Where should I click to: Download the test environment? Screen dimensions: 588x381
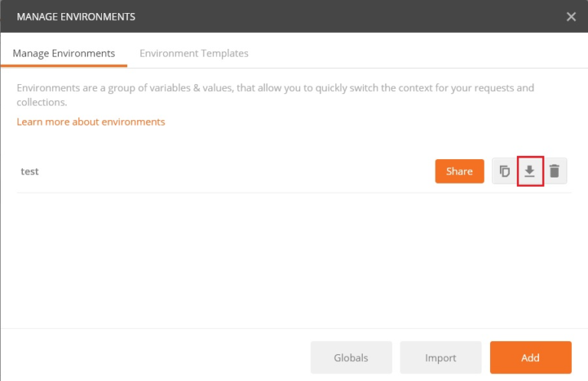click(530, 171)
